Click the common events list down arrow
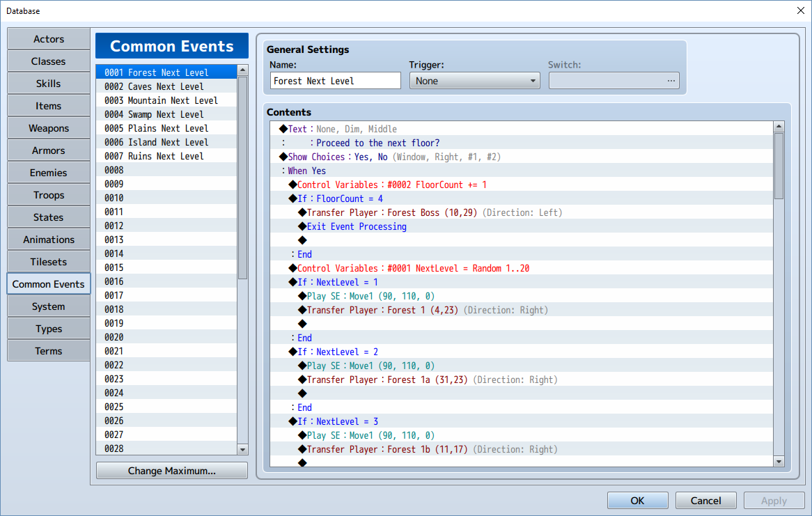812x516 pixels. tap(242, 449)
